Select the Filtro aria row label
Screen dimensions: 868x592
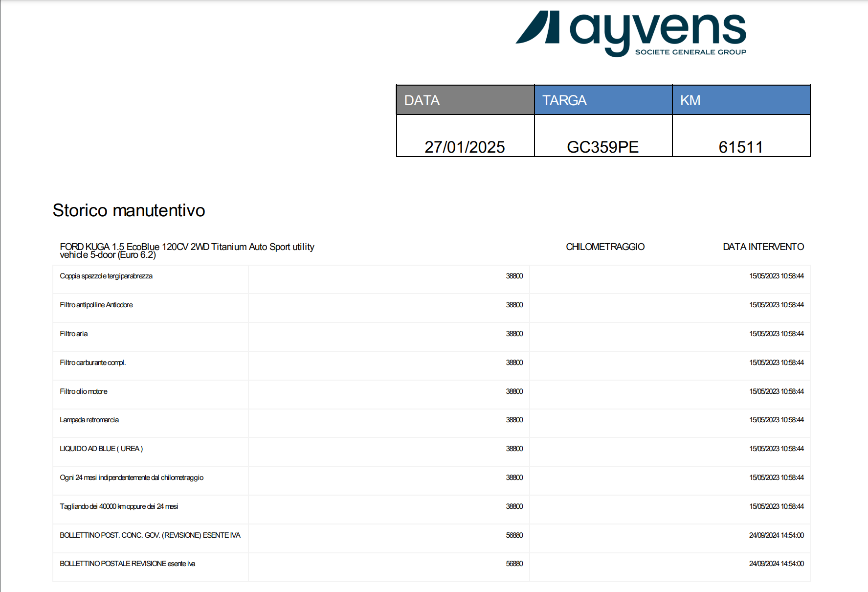click(74, 334)
